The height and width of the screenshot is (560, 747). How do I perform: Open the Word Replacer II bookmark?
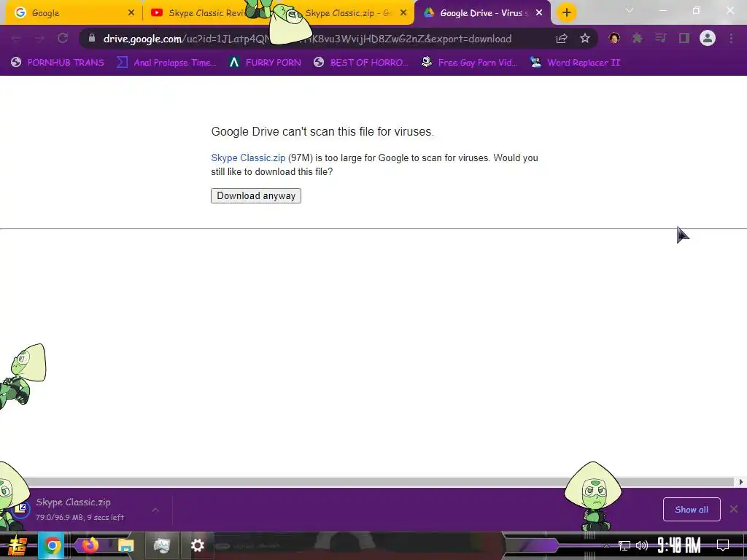click(x=575, y=63)
